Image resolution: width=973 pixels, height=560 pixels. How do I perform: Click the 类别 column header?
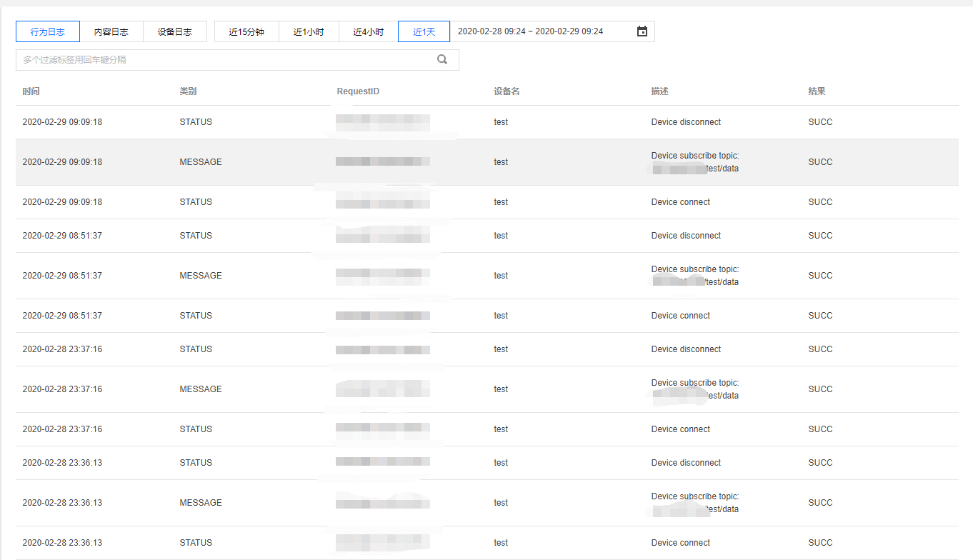tap(185, 91)
